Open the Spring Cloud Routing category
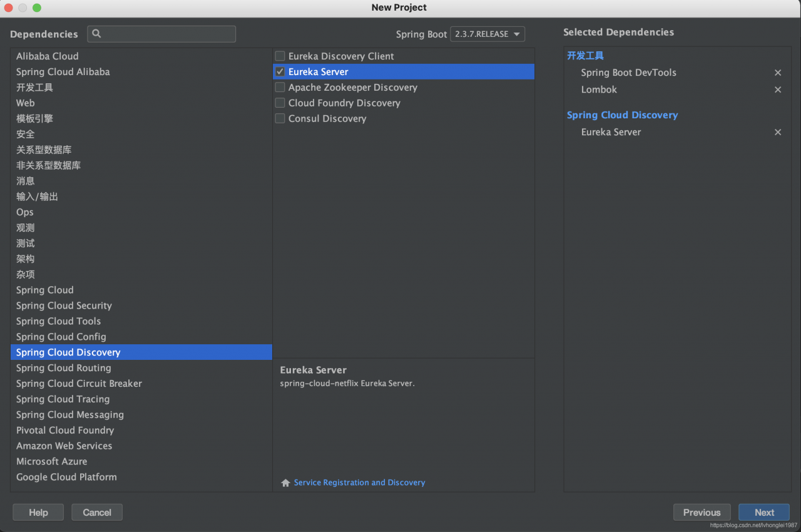Screen dimensions: 801x532 [141, 368]
